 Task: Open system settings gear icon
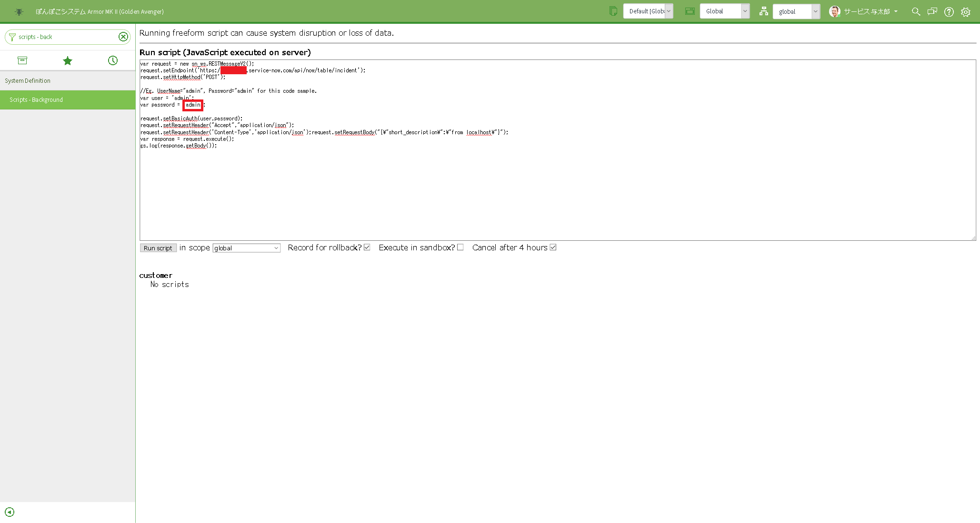966,12
